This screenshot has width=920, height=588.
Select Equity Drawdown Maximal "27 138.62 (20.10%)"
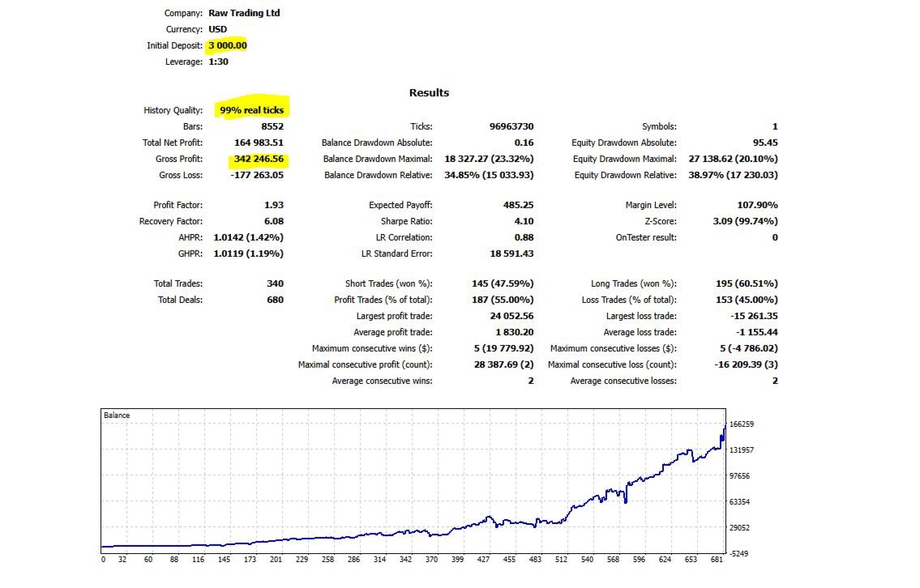pyautogui.click(x=733, y=159)
